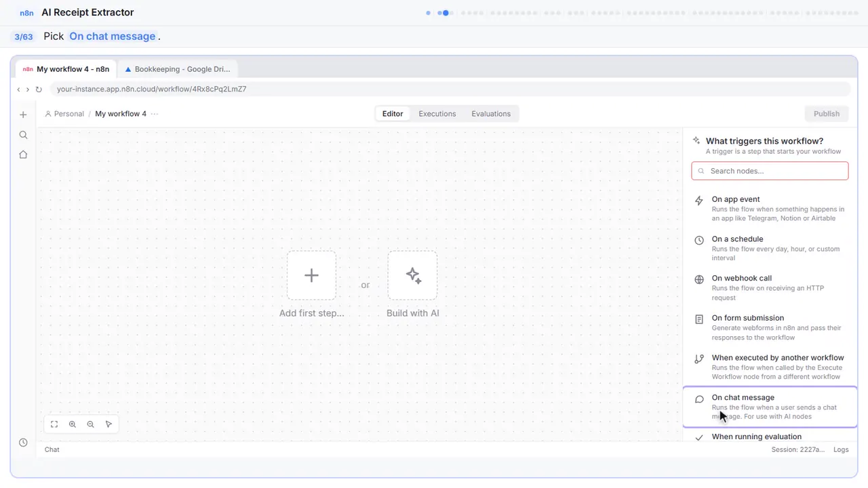This screenshot has width=868, height=488.
Task: Switch to the Evaluations tab
Action: pyautogui.click(x=491, y=114)
